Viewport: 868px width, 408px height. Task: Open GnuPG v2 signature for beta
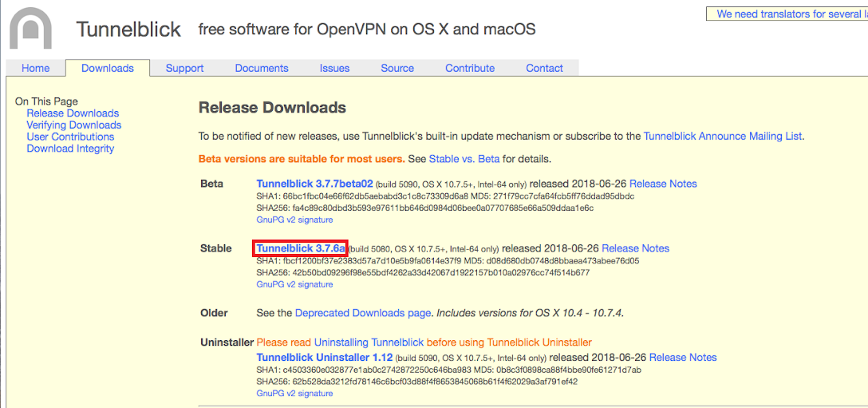294,220
